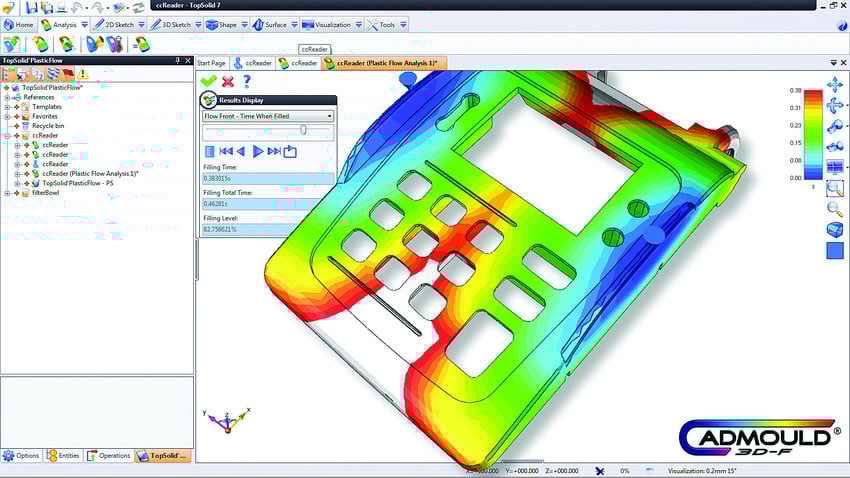Viewport: 850px width, 478px height.
Task: Click the blue info icon at top right
Action: tap(842, 25)
